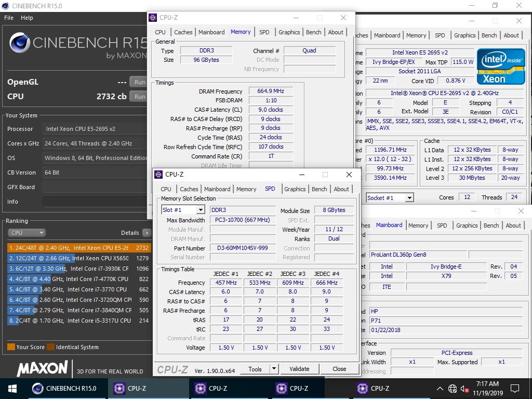Select SPD tab in the Memory CPU-Z window

point(264,32)
